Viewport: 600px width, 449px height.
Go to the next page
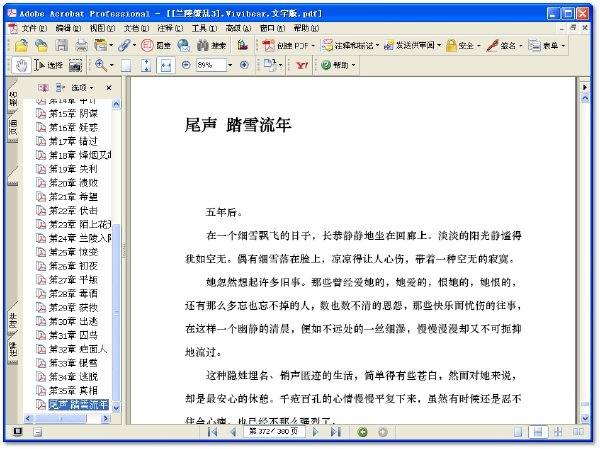315,432
